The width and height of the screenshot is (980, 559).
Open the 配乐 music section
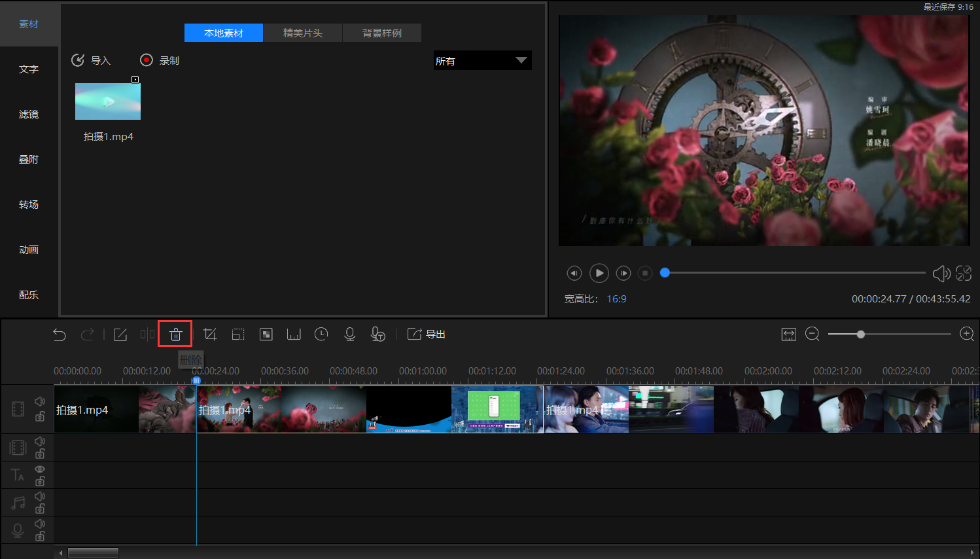pyautogui.click(x=29, y=295)
